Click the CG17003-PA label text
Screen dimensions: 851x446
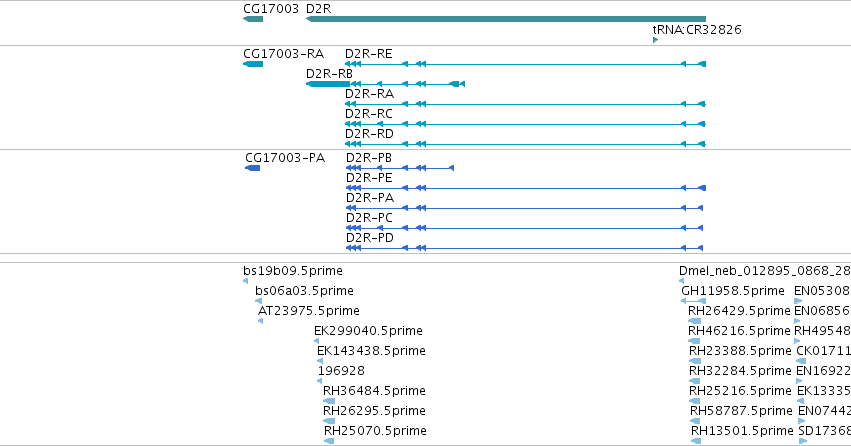tap(285, 158)
